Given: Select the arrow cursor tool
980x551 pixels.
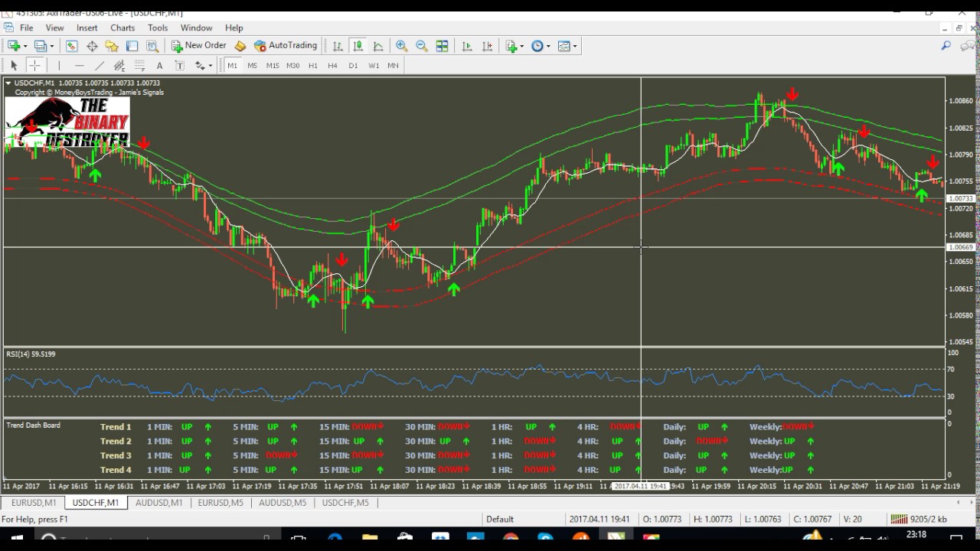Looking at the screenshot, I should (14, 66).
